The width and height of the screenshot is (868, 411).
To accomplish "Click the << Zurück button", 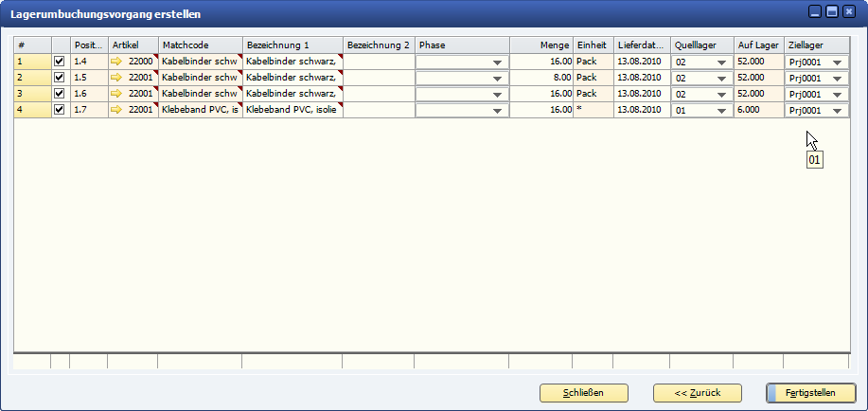I will coord(697,392).
